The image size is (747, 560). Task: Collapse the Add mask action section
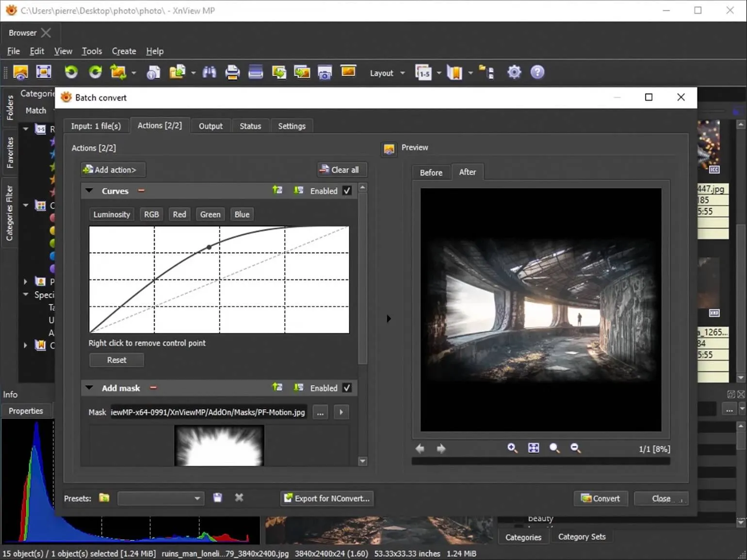pos(89,388)
